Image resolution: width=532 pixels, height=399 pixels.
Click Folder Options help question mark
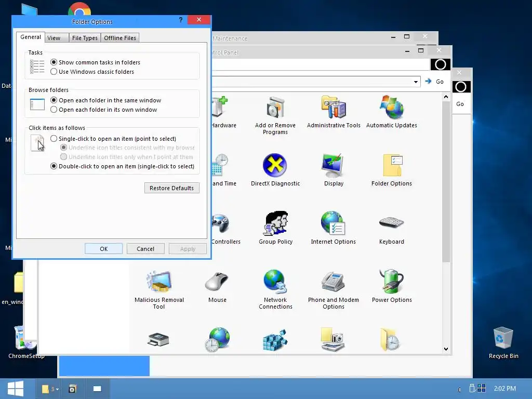[181, 20]
